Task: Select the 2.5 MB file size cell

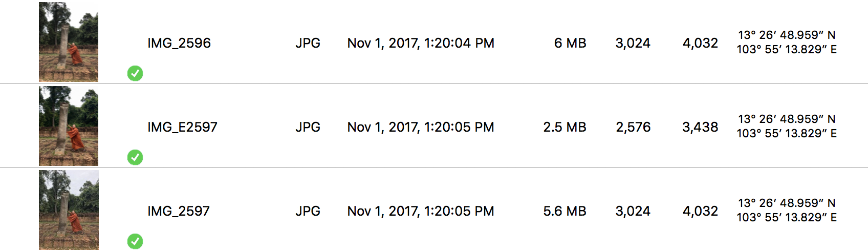Action: click(565, 127)
